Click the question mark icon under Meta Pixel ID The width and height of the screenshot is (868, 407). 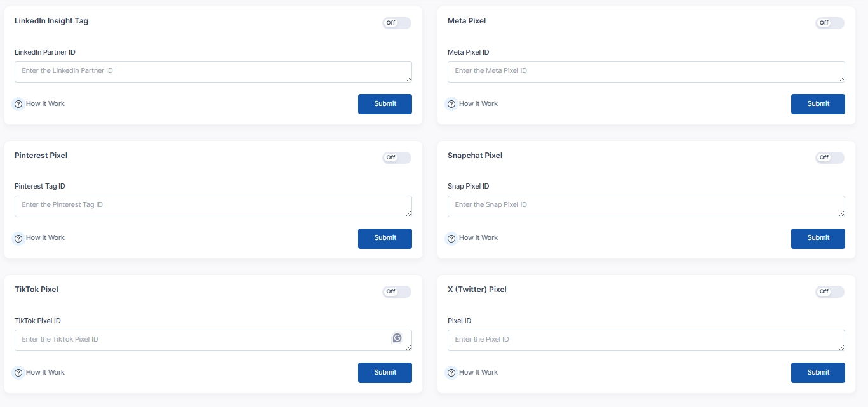pos(451,104)
